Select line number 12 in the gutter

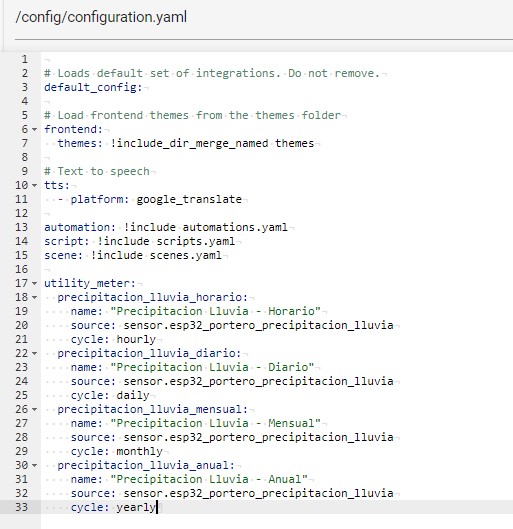[x=21, y=213]
